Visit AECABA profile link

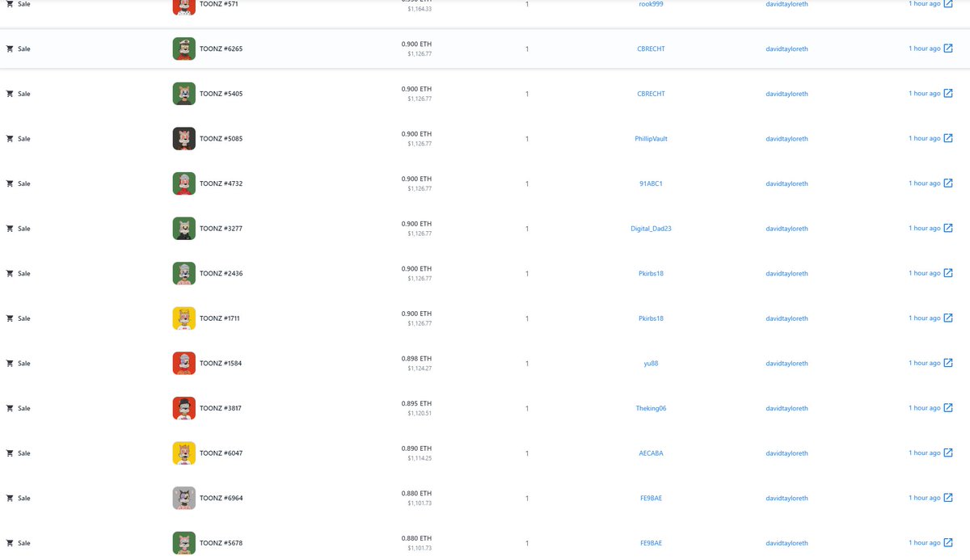(651, 453)
